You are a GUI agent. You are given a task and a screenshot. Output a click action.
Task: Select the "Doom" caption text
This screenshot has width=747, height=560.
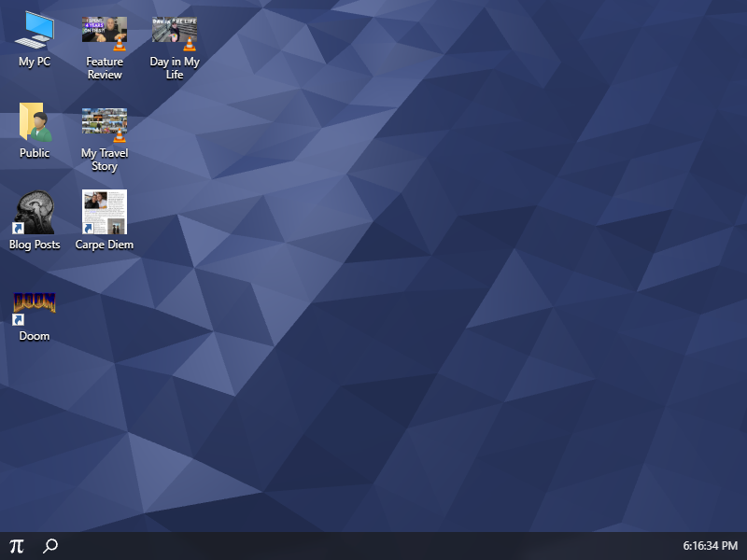pos(35,336)
